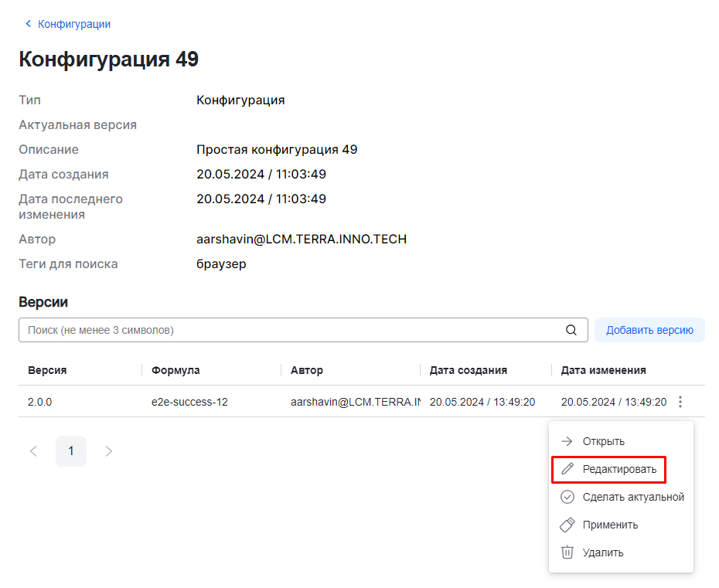
Task: Go to next page with right arrow
Action: [x=109, y=451]
